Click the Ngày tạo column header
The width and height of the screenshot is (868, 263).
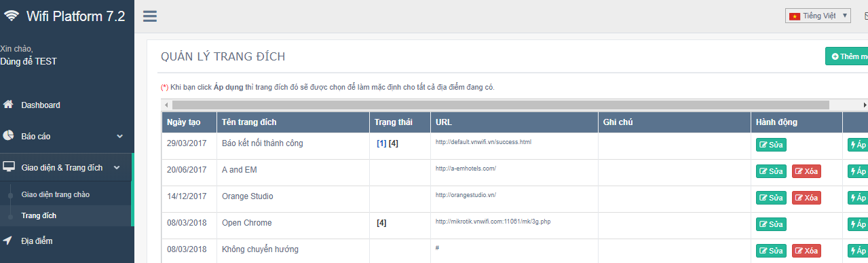click(189, 122)
